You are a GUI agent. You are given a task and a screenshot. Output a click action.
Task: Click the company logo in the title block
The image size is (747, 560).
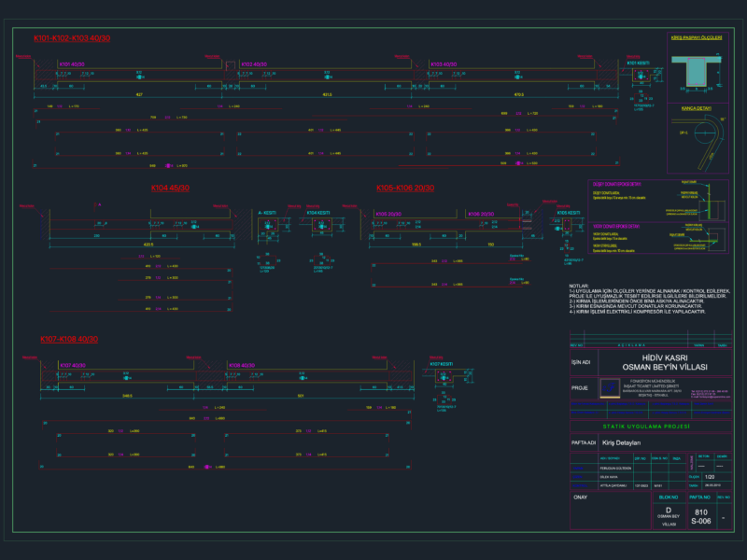tap(610, 388)
